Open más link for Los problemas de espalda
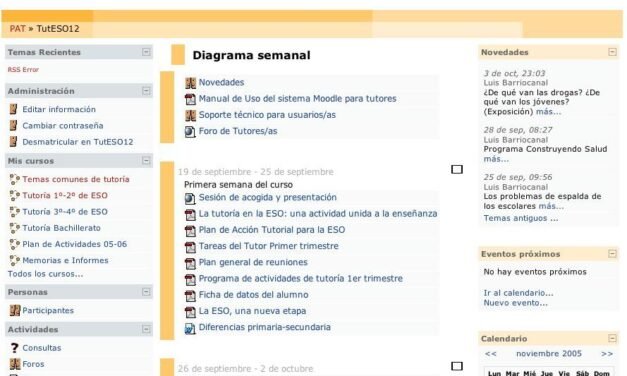This screenshot has height=376, width=627. click(x=551, y=206)
